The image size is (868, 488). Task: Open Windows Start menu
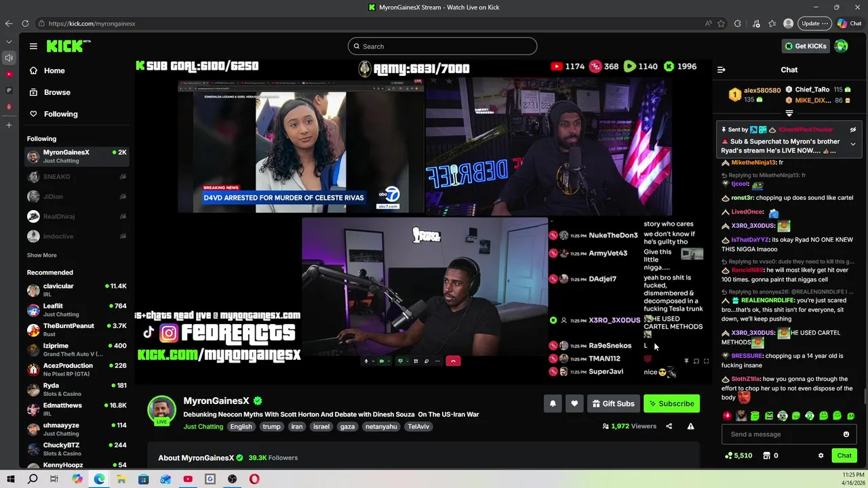pos(11,479)
